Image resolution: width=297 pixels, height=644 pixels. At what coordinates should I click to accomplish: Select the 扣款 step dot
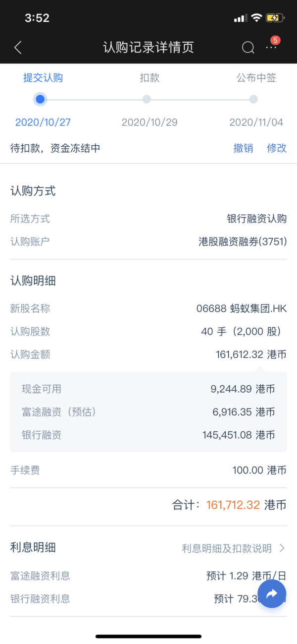pos(147,99)
